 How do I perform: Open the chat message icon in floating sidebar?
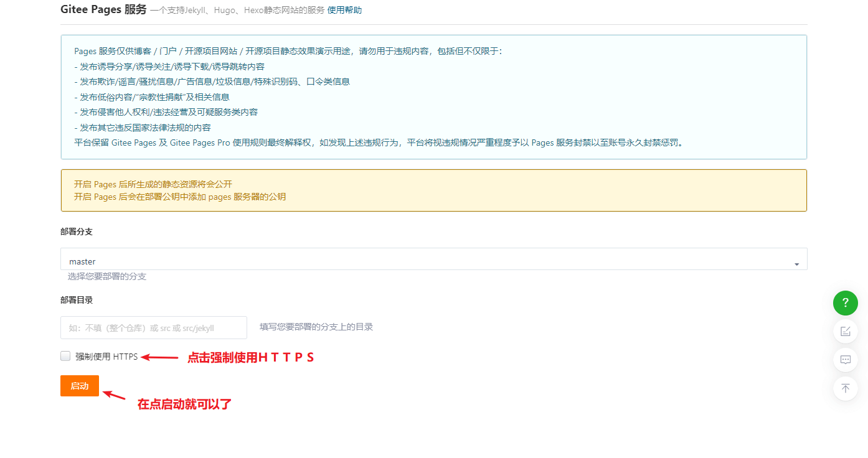click(845, 360)
